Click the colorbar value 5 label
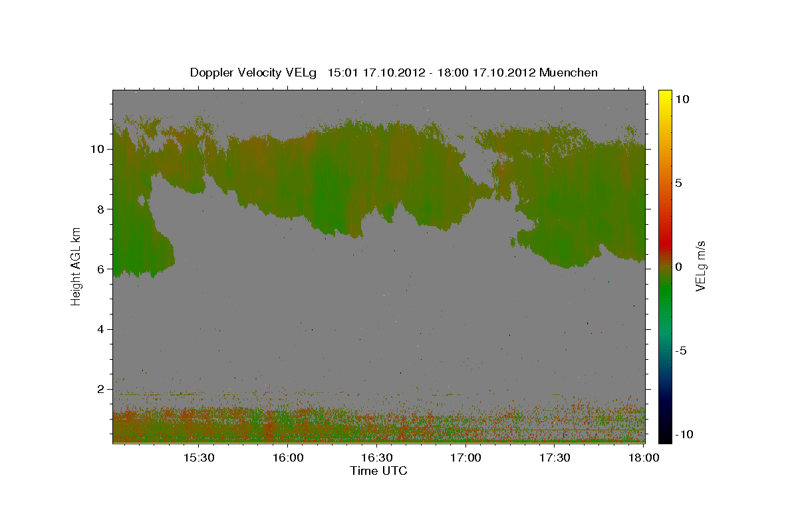The height and width of the screenshot is (532, 798). [678, 183]
